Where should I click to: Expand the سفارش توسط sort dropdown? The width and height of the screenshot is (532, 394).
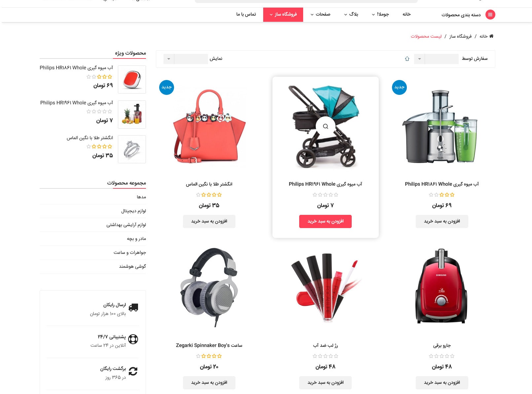coord(436,59)
